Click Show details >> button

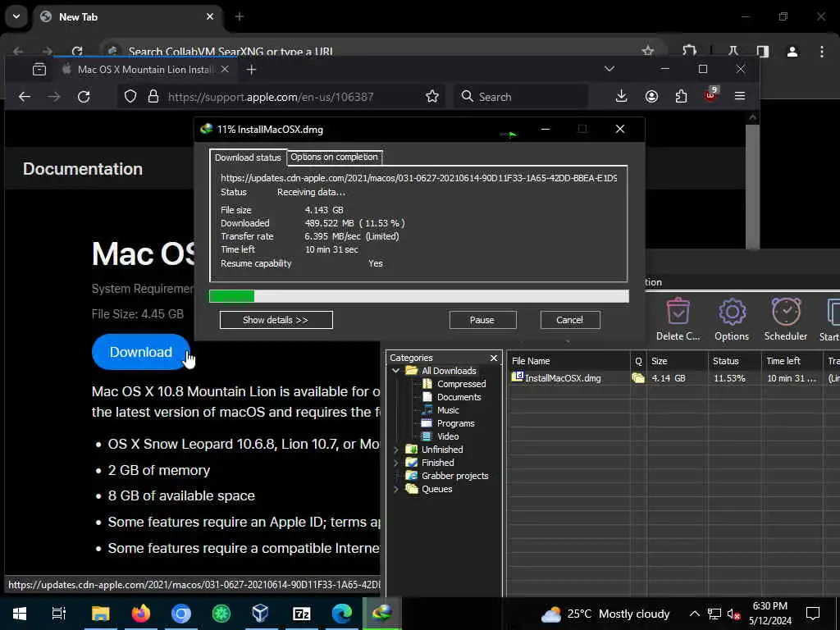pos(276,320)
